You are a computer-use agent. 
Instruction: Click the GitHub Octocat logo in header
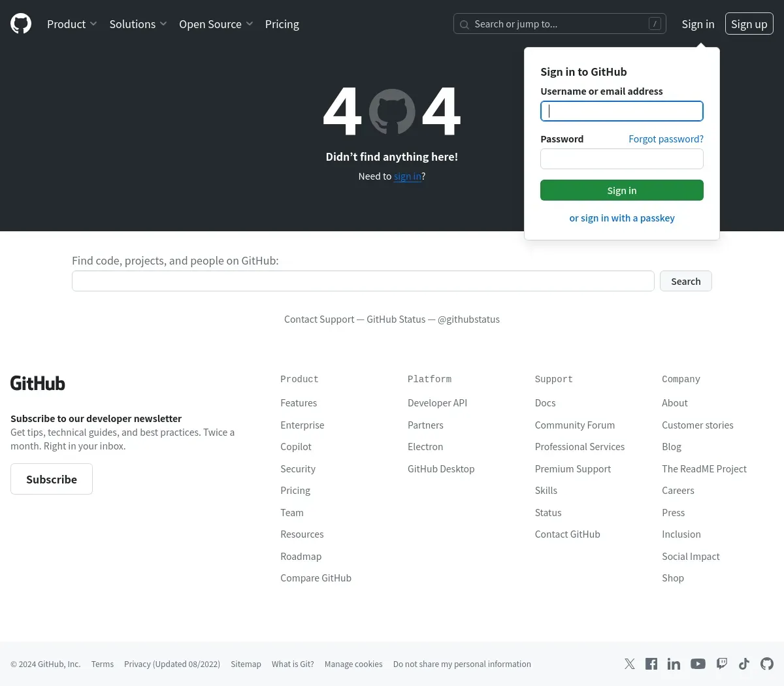click(21, 24)
